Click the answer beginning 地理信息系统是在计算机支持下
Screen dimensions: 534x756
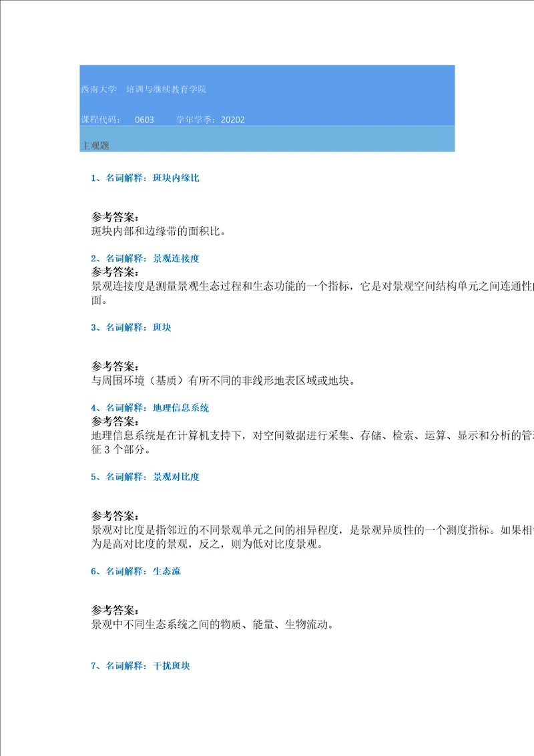click(x=312, y=436)
